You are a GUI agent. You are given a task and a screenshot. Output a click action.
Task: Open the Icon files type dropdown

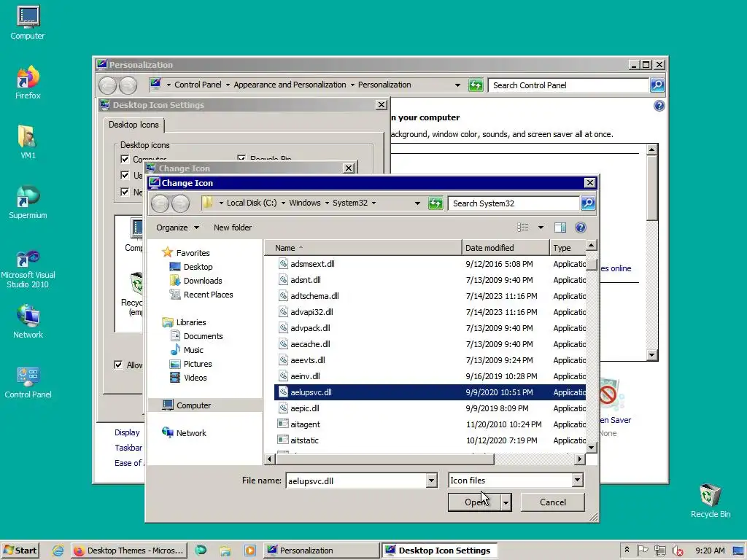tap(578, 480)
